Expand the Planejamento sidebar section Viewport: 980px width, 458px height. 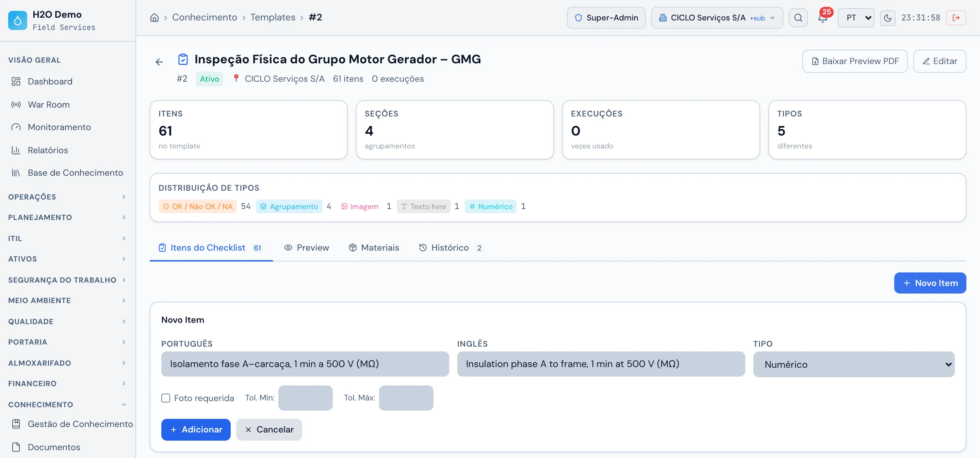(x=67, y=217)
